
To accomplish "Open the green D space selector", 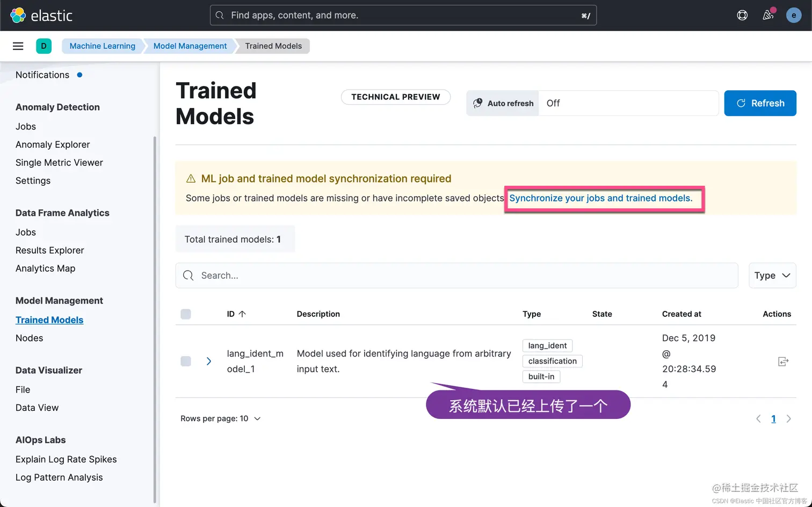I will [x=44, y=46].
